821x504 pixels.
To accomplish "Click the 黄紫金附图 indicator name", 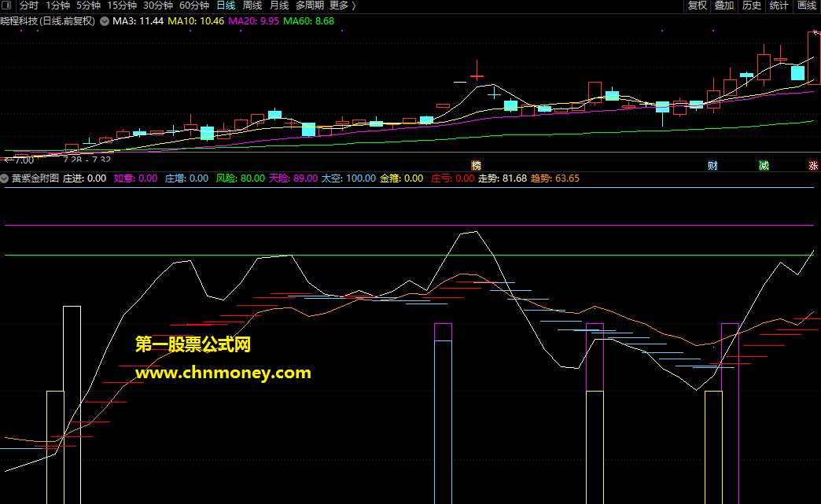I will click(x=35, y=178).
